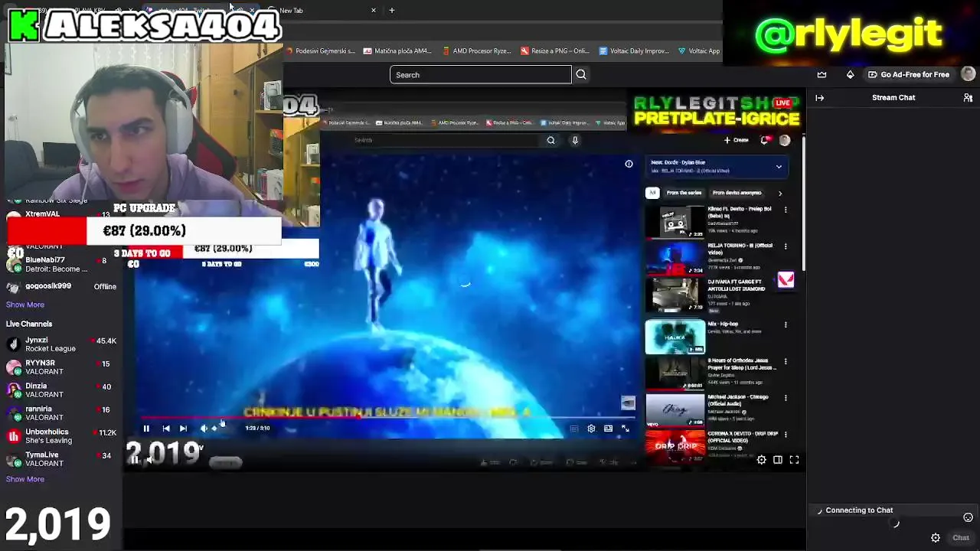Open Twitch user avatar menu

click(x=969, y=74)
